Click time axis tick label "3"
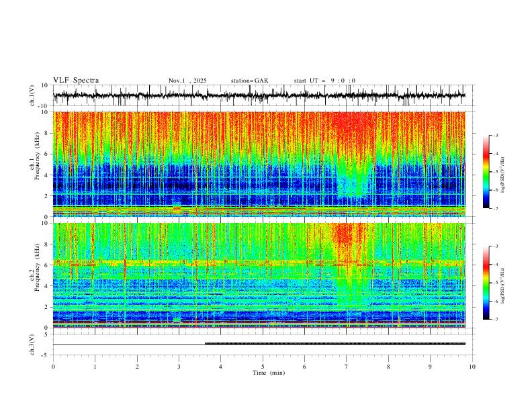This screenshot has width=532, height=411. tap(179, 367)
